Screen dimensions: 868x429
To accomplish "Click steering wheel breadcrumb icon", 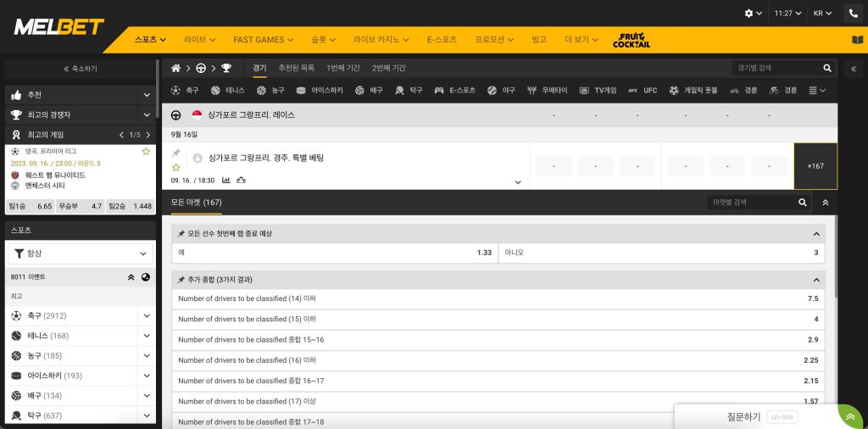I will pos(201,68).
